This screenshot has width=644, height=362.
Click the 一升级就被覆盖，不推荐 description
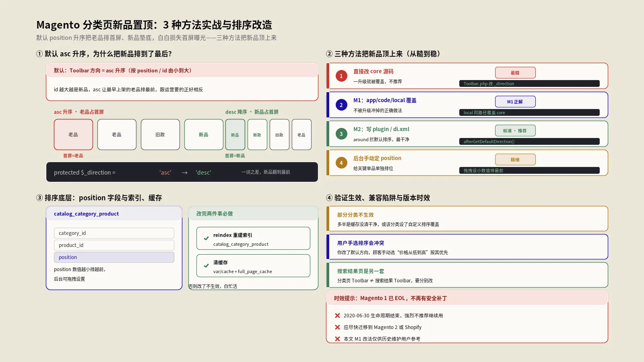coord(378,82)
